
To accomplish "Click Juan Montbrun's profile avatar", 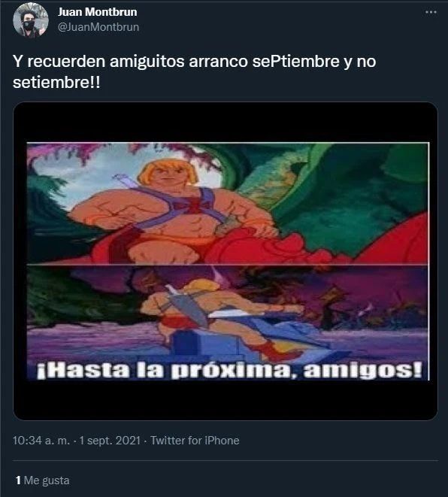I will click(30, 20).
